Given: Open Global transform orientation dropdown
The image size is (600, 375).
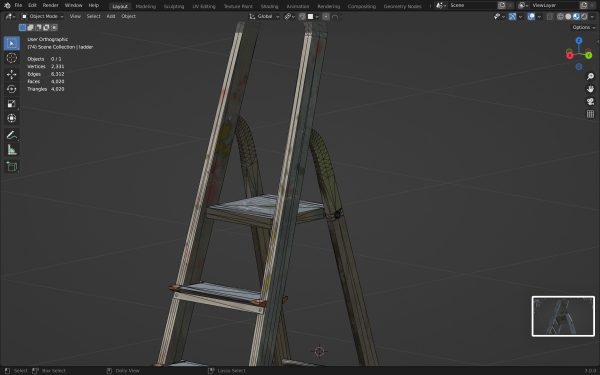Looking at the screenshot, I should 264,16.
